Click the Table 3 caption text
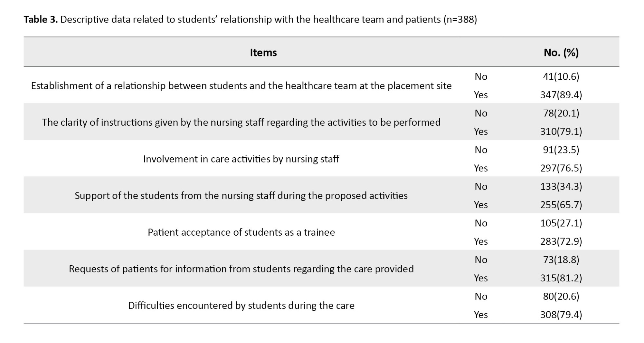 [x=250, y=20]
